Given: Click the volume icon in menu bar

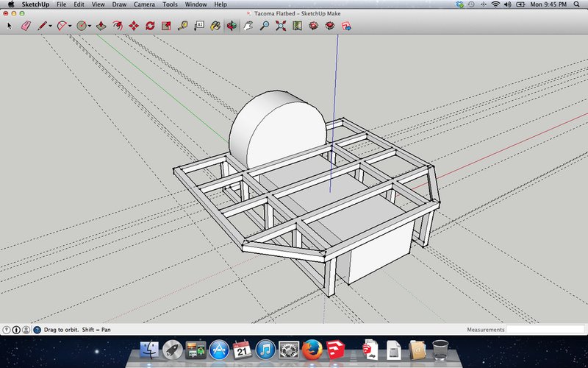Looking at the screenshot, I should pyautogui.click(x=508, y=4).
